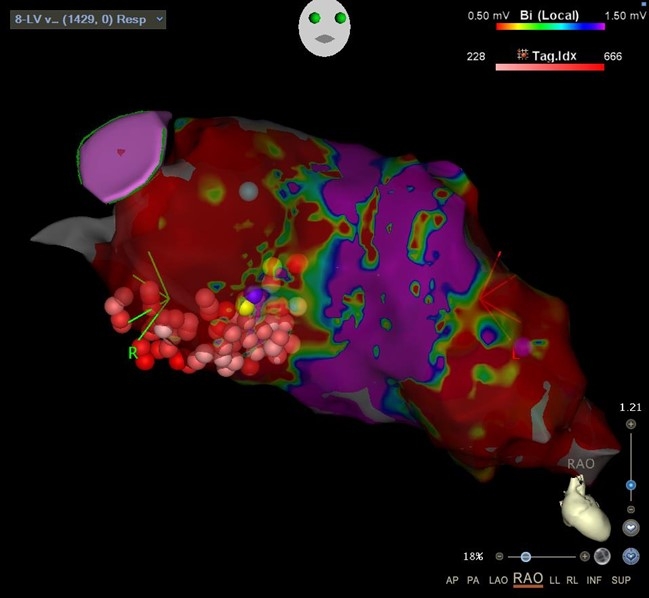This screenshot has height=598, width=649.
Task: Click the plus button above vertical zoom slider
Action: point(630,424)
